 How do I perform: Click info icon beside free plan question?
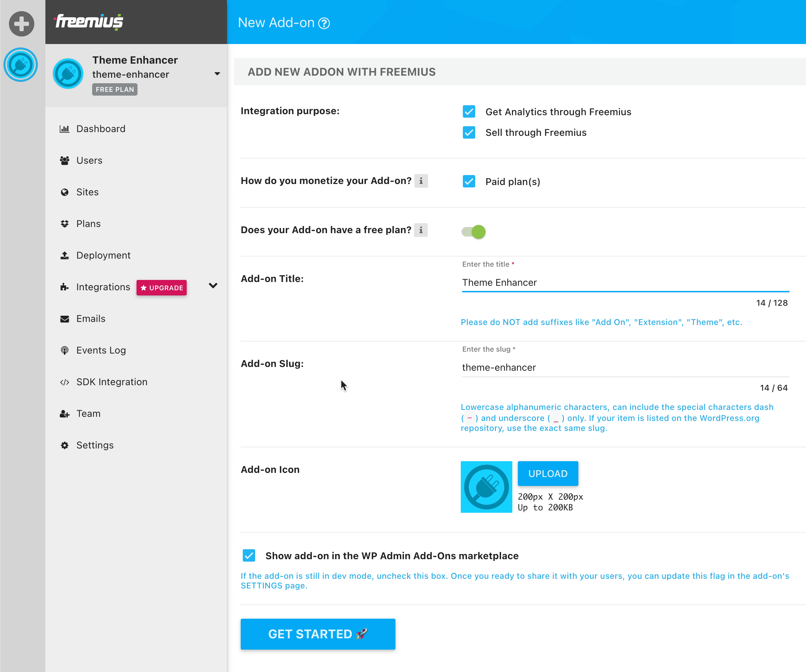pos(421,230)
